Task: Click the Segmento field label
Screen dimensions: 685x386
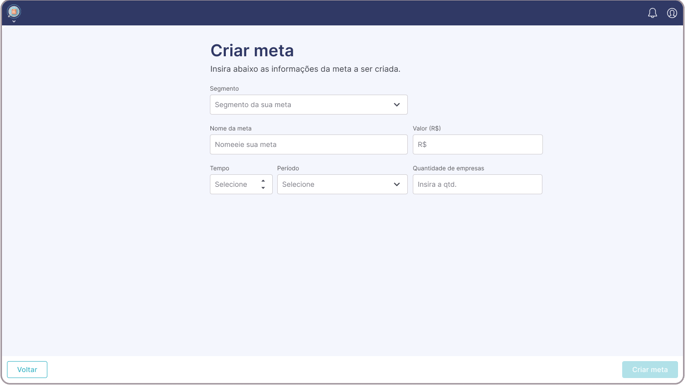Action: 224,89
